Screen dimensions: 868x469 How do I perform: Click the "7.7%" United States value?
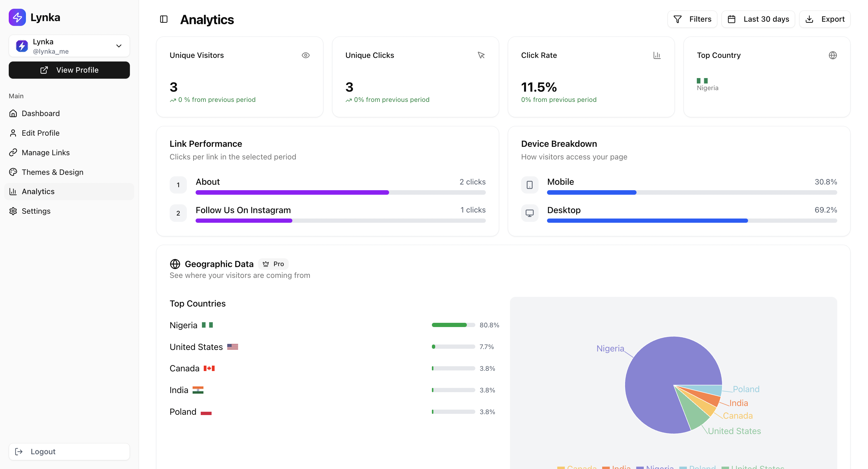(486, 347)
